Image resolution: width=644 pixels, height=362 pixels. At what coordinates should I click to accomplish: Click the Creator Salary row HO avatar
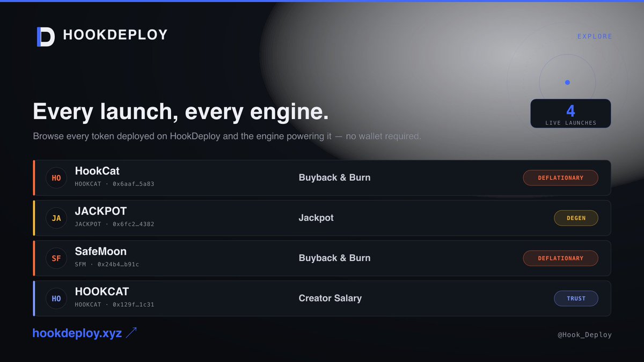click(56, 299)
